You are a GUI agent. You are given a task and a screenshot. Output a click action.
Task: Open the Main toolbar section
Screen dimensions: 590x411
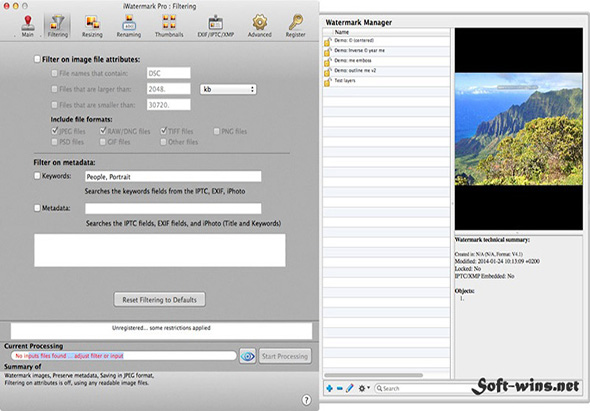(x=27, y=26)
